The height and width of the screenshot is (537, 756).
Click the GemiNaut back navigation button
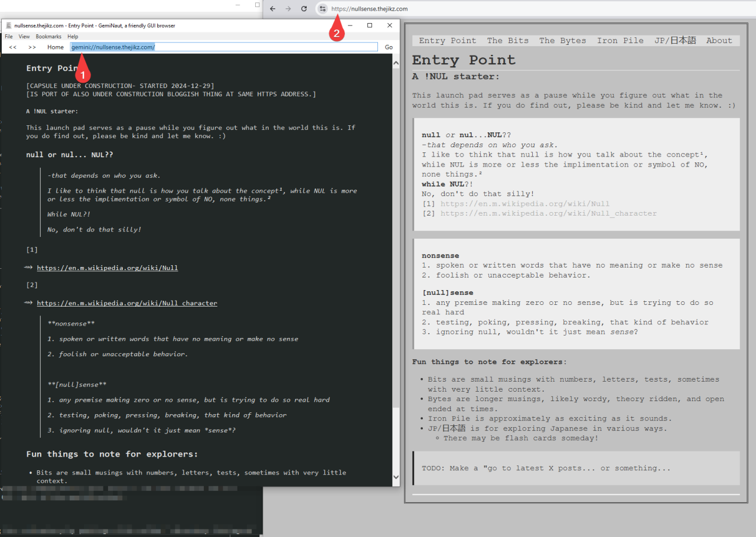tap(12, 47)
